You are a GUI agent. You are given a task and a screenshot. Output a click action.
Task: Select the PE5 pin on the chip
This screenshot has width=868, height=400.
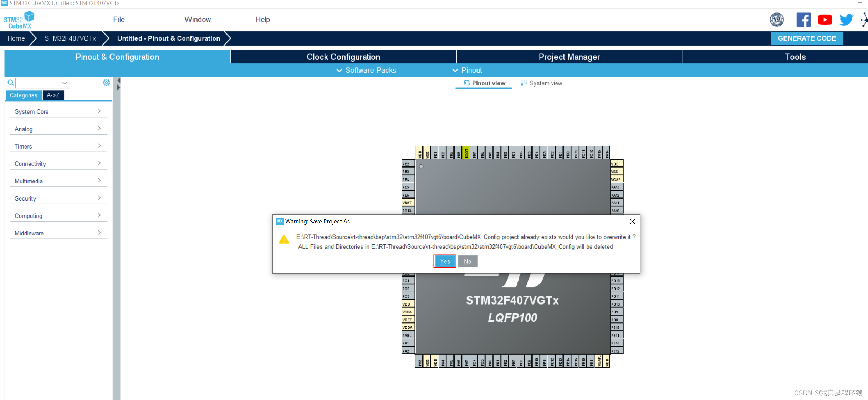[408, 187]
